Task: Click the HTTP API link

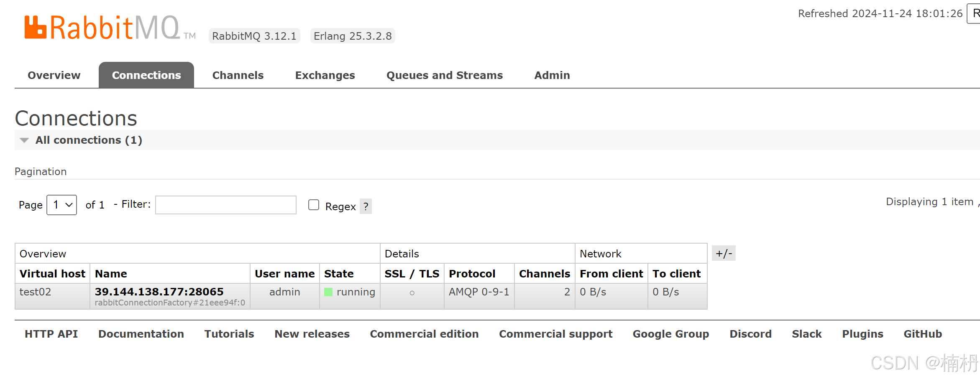Action: 51,333
